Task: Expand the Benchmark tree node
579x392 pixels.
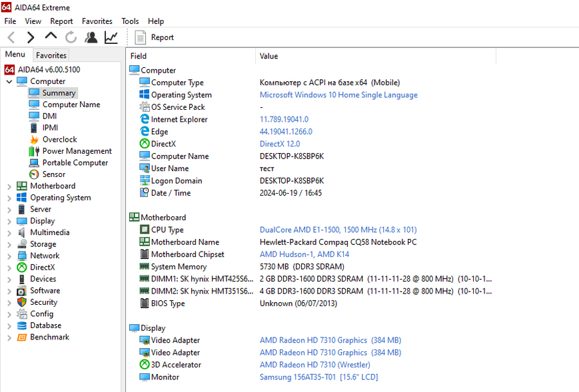Action: 9,338
